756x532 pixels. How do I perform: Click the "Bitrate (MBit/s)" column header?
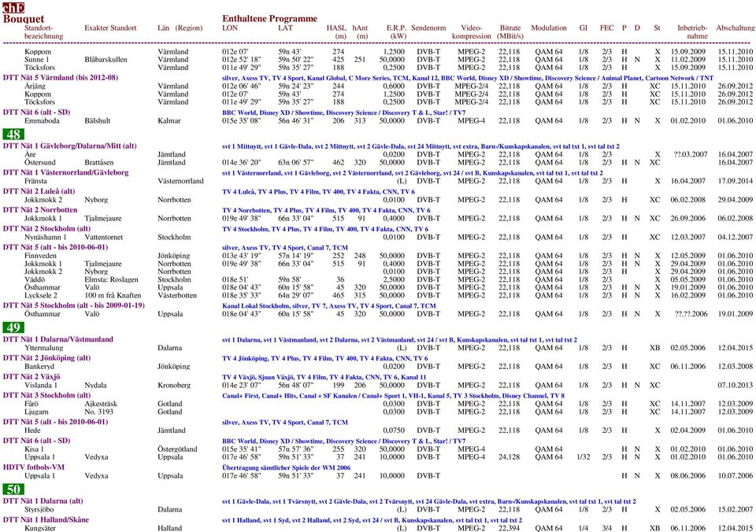(510, 31)
